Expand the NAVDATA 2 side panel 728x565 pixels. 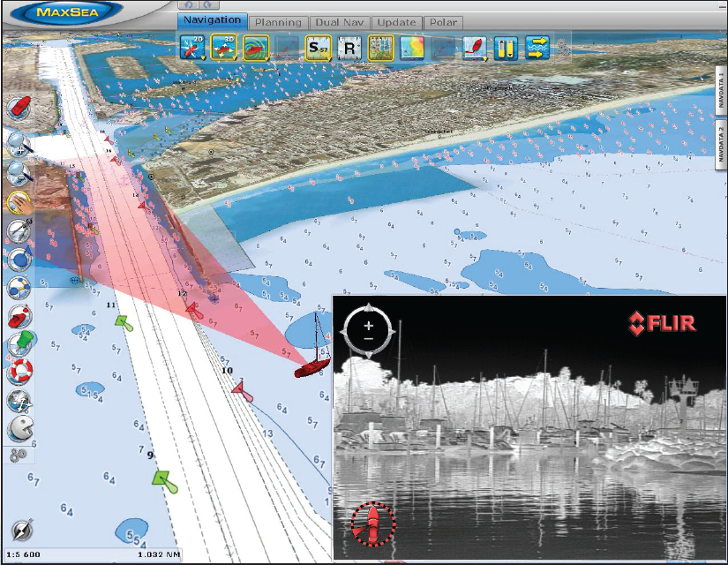click(720, 142)
